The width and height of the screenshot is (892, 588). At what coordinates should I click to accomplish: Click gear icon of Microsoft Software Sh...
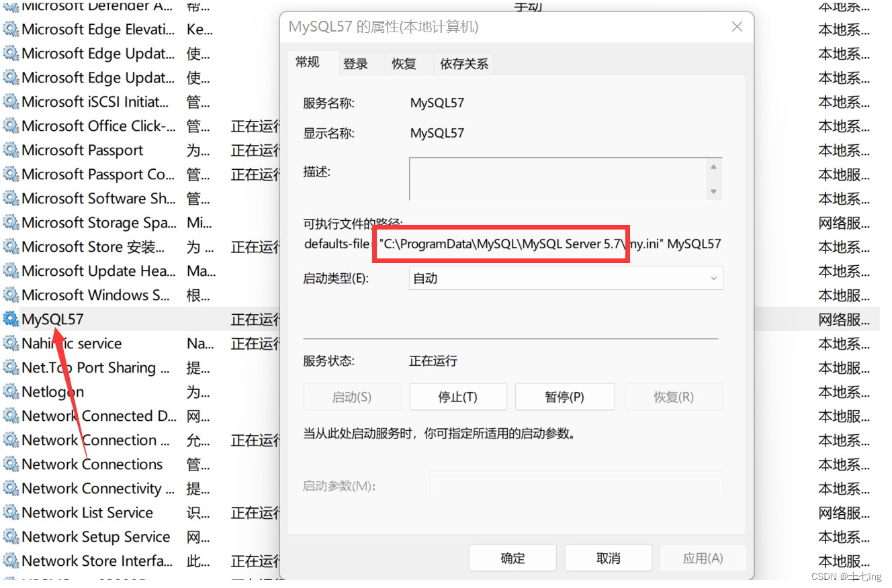[11, 199]
